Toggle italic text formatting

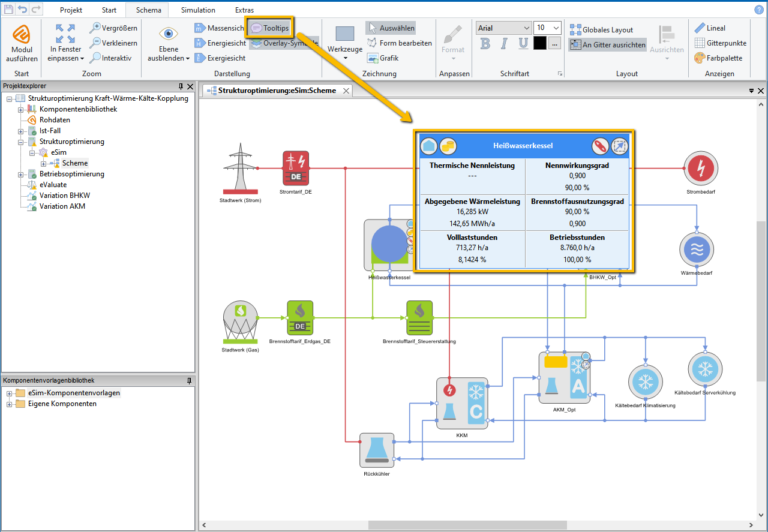tap(505, 43)
